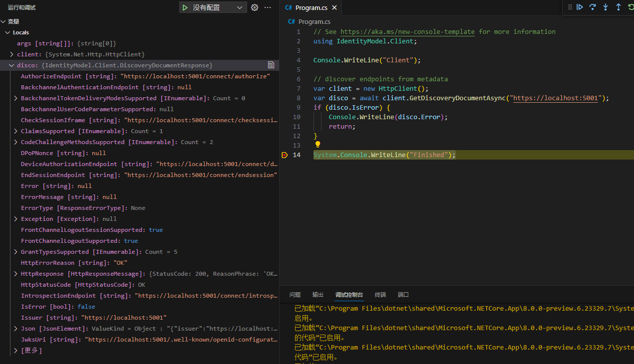Viewport: 634px width, 364px height.
Task: Expand BackchannelTokenDeliveryModesSupported variable
Action: point(16,98)
